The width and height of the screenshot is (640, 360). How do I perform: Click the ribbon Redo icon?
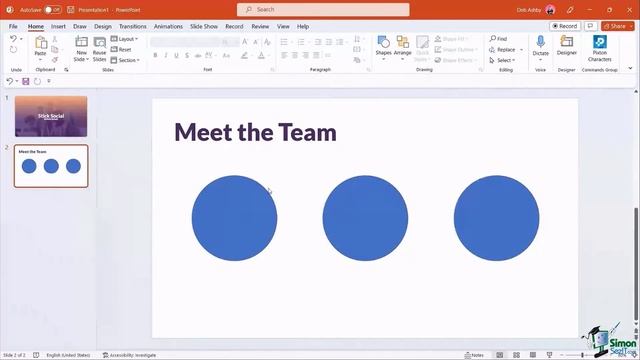(13, 50)
